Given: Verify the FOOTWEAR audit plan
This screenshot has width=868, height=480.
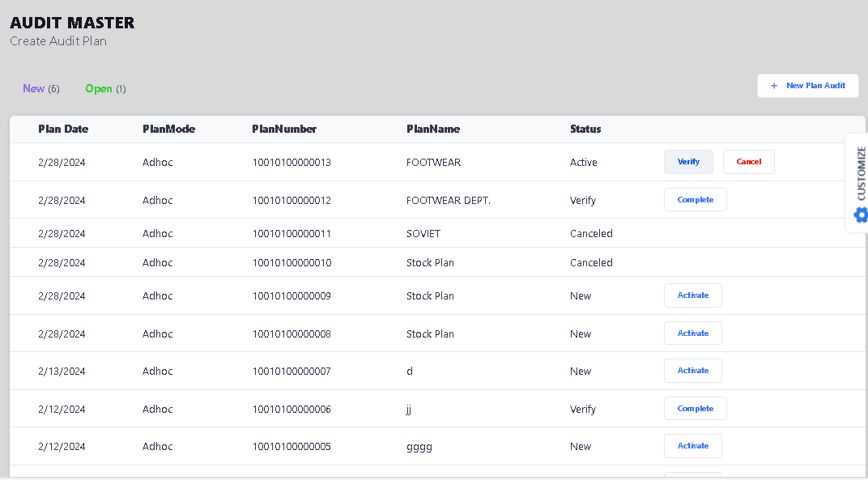Looking at the screenshot, I should (688, 162).
